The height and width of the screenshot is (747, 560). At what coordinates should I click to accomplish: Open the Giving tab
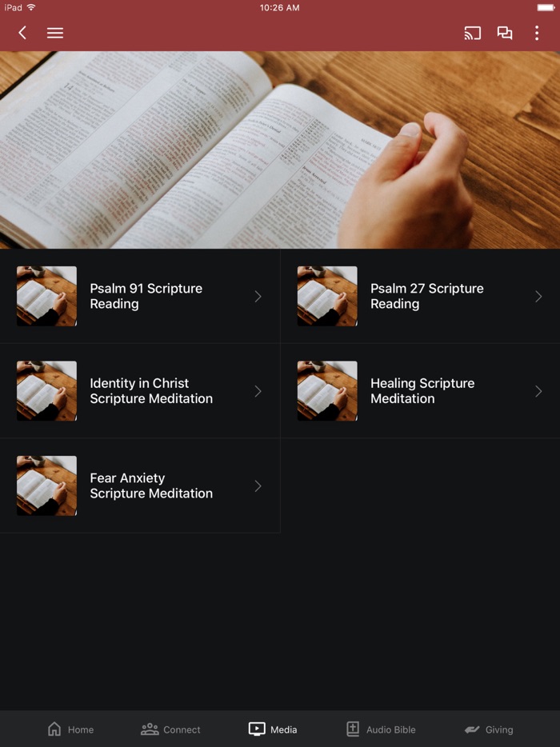click(x=489, y=729)
